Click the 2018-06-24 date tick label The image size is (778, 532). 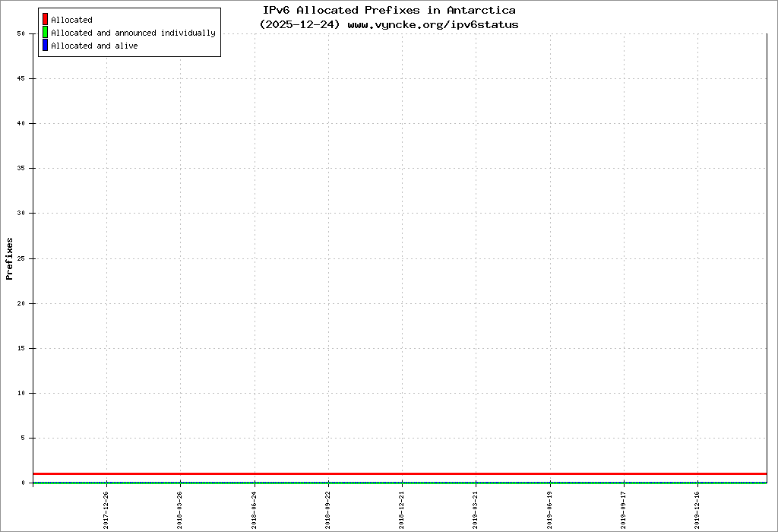pyautogui.click(x=255, y=508)
